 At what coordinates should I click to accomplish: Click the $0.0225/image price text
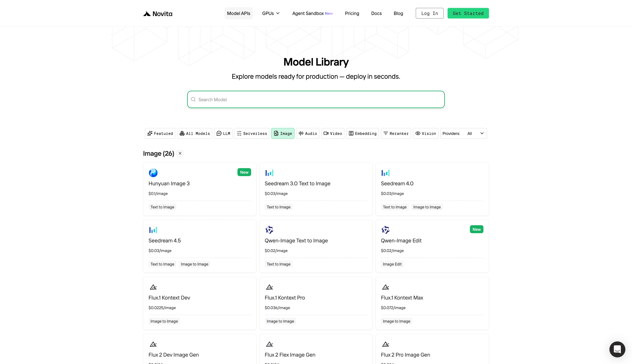click(162, 308)
